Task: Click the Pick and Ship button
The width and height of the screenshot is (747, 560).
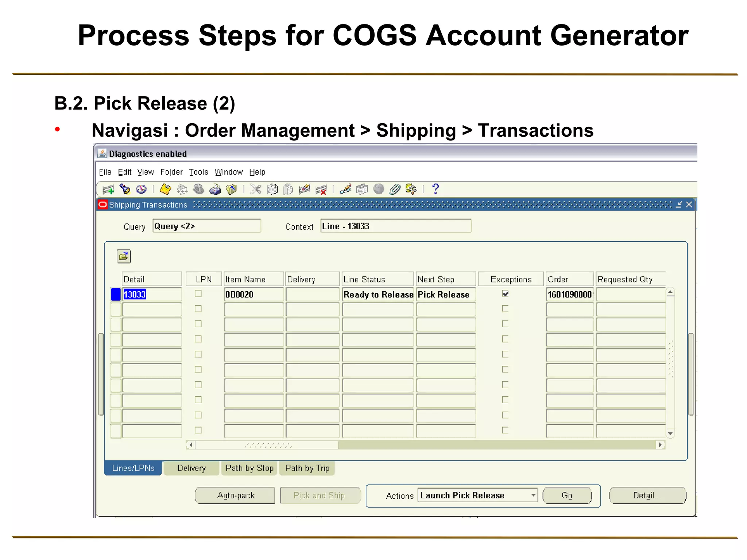Action: (x=320, y=495)
